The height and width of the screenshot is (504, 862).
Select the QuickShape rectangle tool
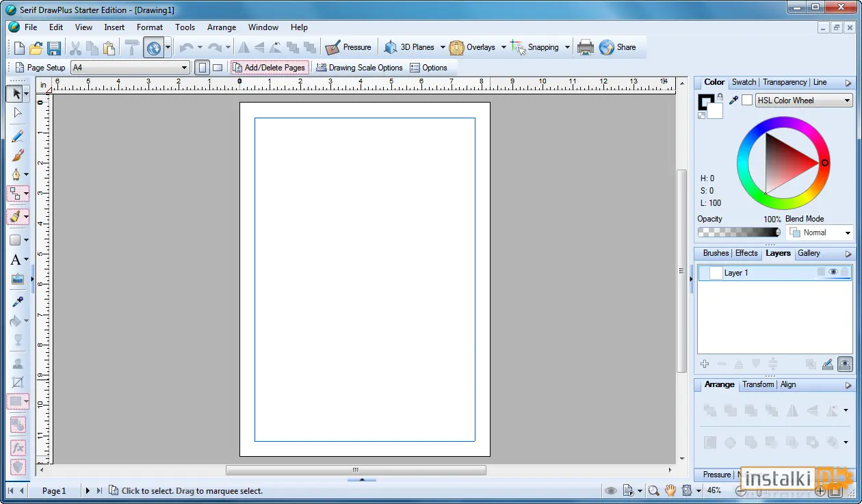pyautogui.click(x=15, y=240)
